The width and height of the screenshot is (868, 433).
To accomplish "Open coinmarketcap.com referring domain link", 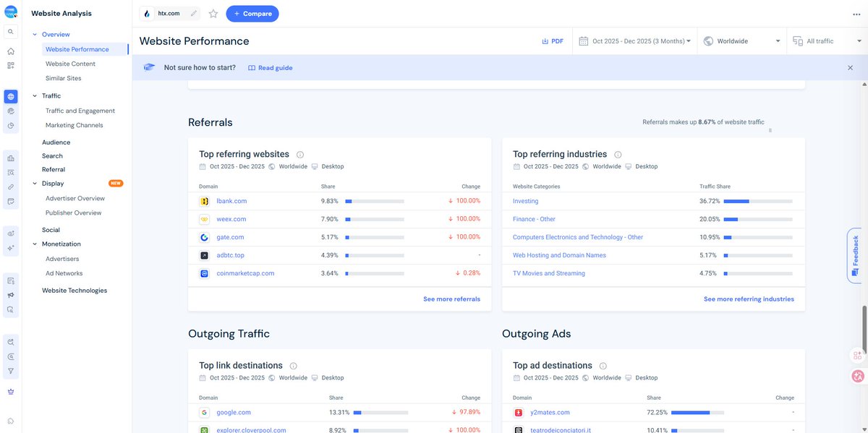I will coord(246,273).
